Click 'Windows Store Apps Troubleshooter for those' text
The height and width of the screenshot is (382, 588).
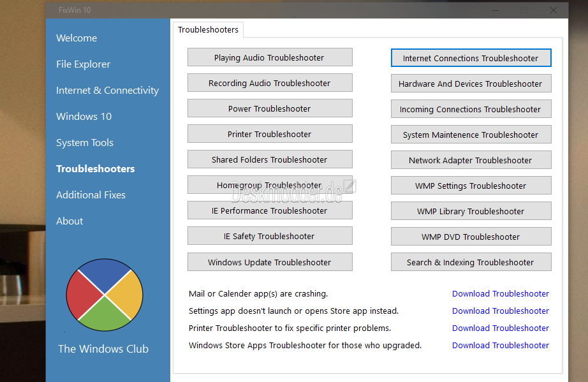305,345
